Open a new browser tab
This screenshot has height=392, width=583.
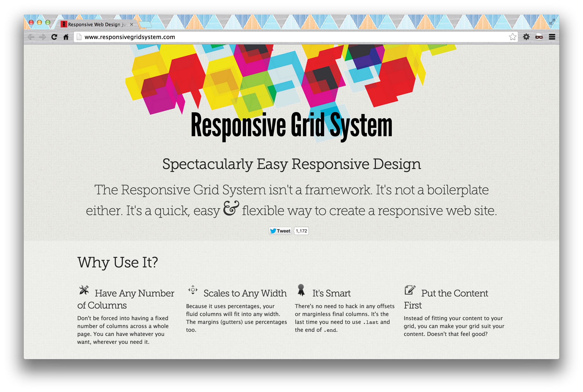tap(146, 24)
